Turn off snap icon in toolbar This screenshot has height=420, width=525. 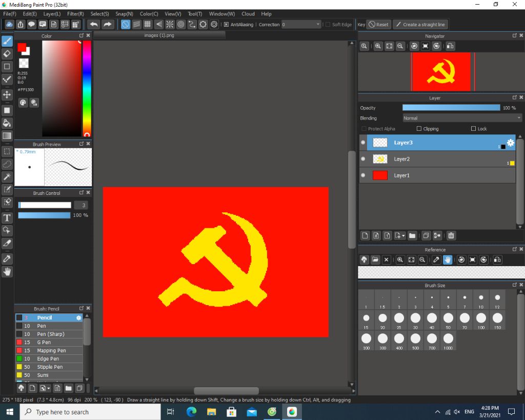click(125, 25)
